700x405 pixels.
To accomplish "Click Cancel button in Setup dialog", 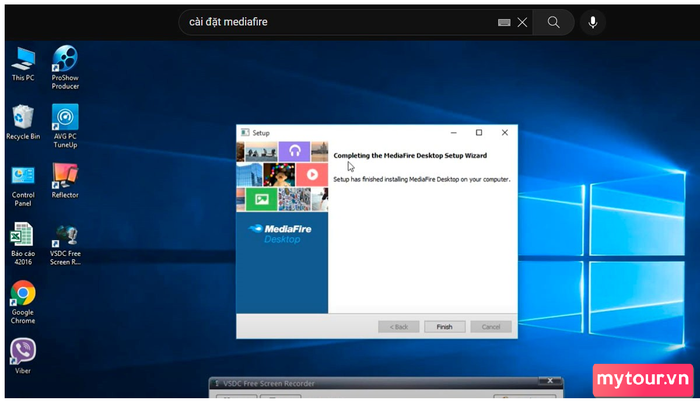I will pos(491,327).
